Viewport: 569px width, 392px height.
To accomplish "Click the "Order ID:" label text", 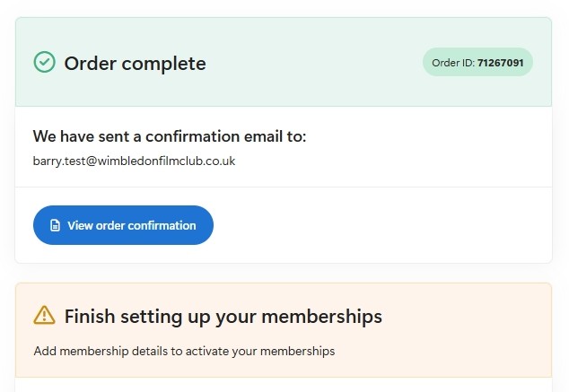I will point(452,63).
